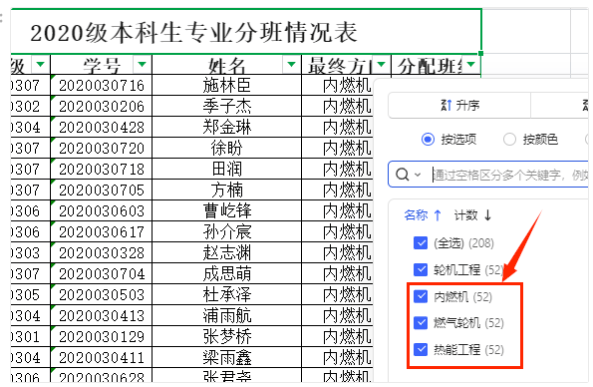Viewport: 593px width, 387px height.
Task: Select the 按颜色 radio option
Action: (x=509, y=140)
